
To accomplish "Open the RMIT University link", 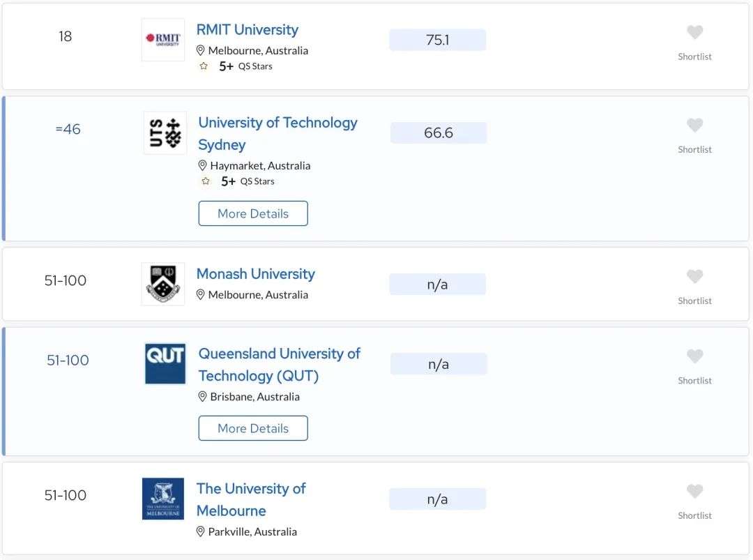I will pos(248,30).
